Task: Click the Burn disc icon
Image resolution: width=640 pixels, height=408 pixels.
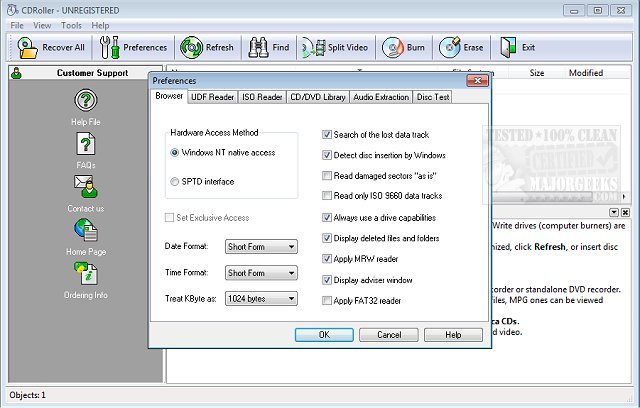Action: point(393,48)
